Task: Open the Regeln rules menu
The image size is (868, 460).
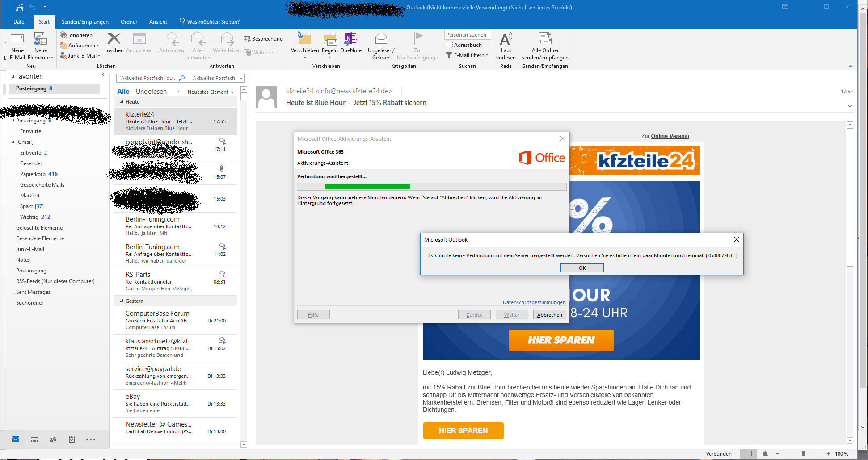Action: click(x=330, y=46)
